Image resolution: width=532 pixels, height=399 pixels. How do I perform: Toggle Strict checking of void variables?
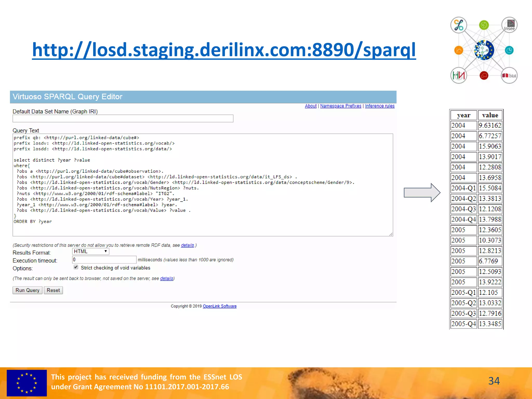tap(76, 267)
